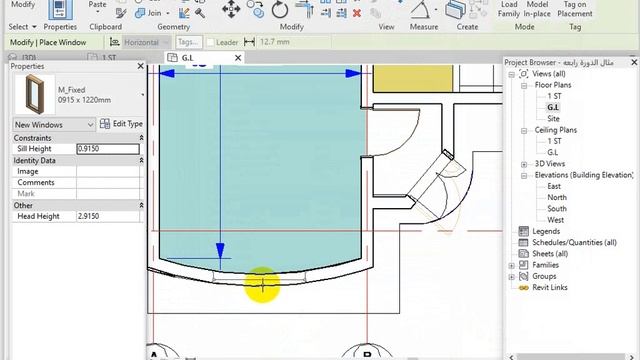Viewport: 640px width, 360px height.
Task: Click the Tags... button on options bar
Action: click(189, 42)
